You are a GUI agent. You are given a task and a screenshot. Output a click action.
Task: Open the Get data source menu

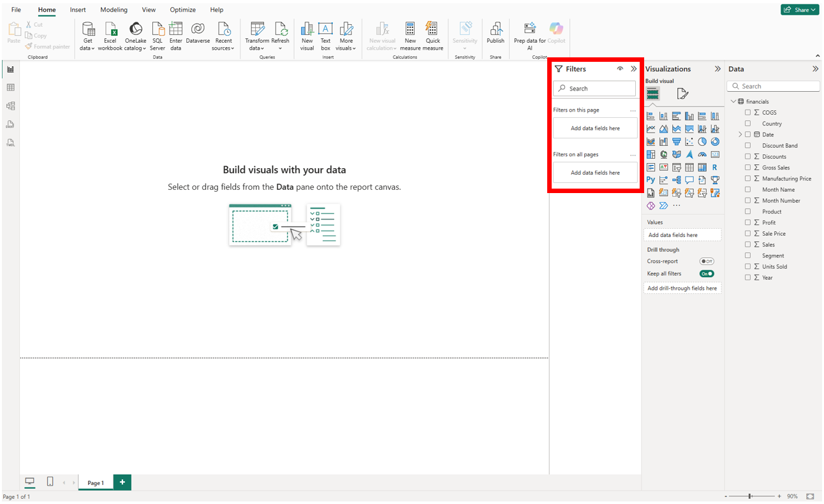click(88, 36)
